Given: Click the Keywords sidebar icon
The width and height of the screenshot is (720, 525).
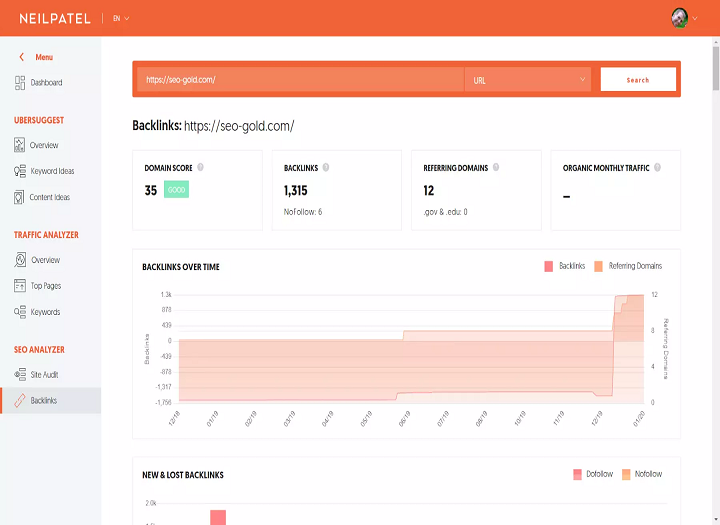Looking at the screenshot, I should pos(20,312).
